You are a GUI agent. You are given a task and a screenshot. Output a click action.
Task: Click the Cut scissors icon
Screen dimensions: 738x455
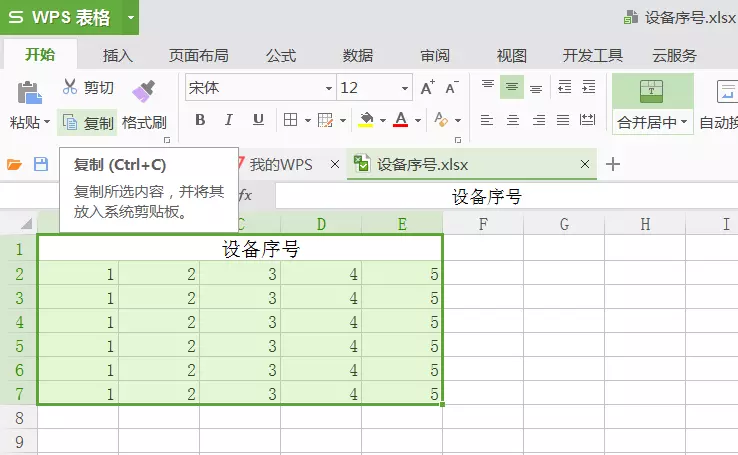point(70,87)
